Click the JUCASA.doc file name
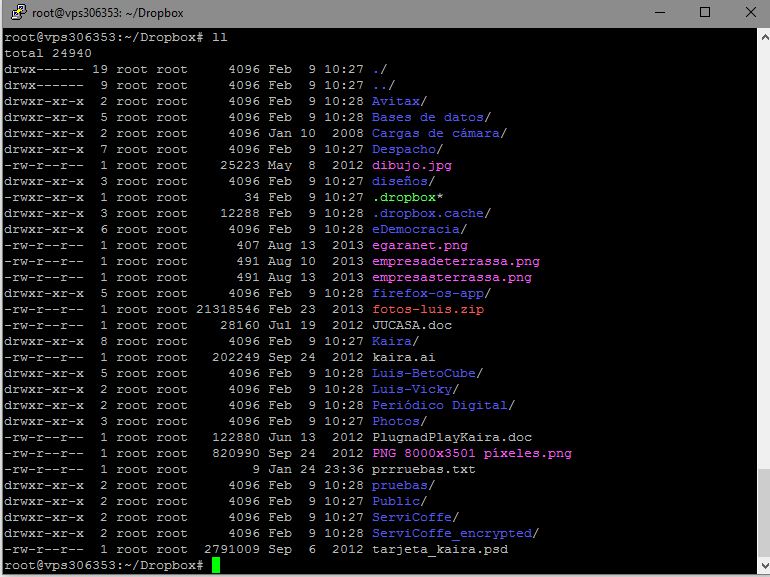770x577 pixels. [x=412, y=325]
